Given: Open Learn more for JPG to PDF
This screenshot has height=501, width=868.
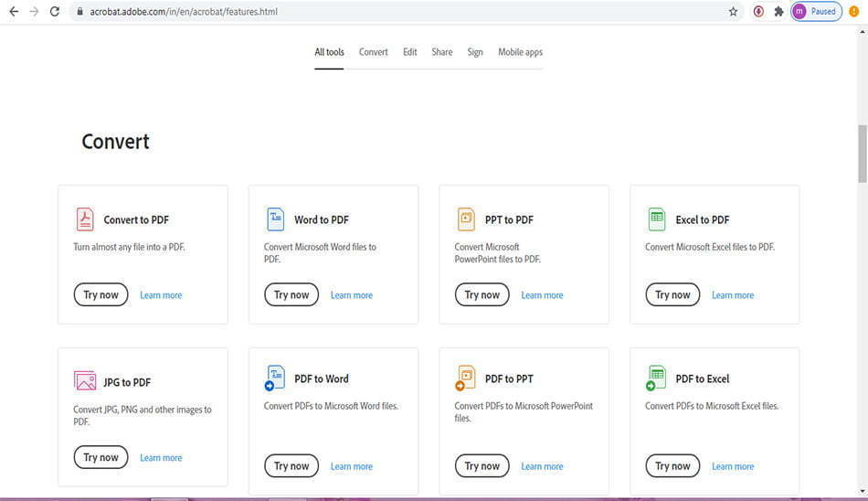Looking at the screenshot, I should tap(161, 458).
